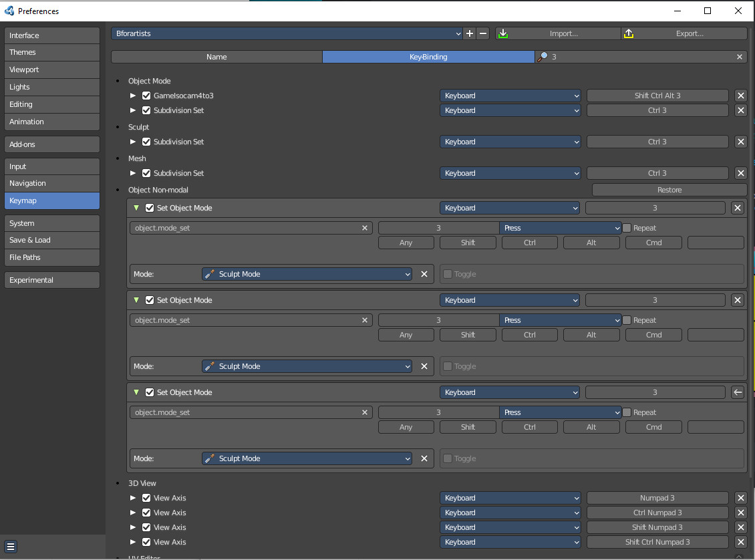Restore the Object Non-modal keymap
This screenshot has width=755, height=560.
(x=669, y=190)
